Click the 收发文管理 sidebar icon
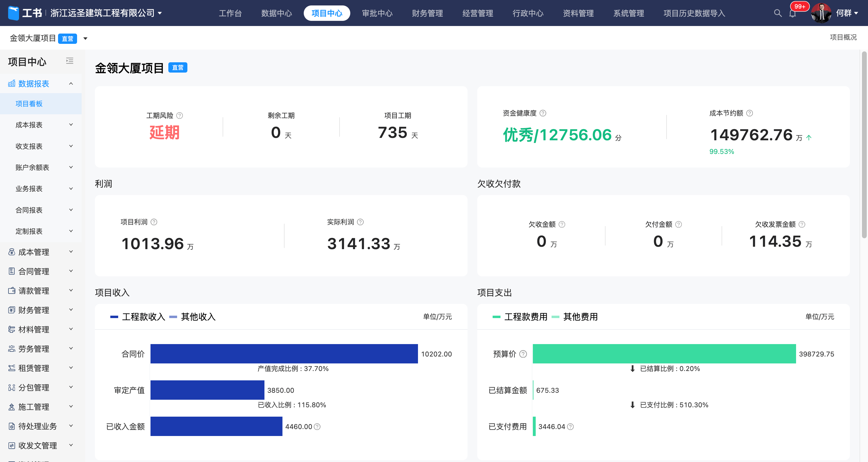 11,445
